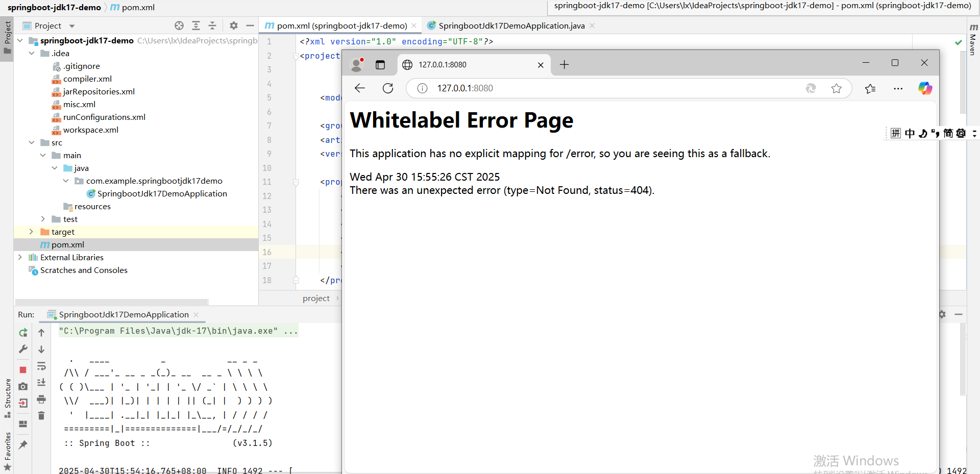The image size is (980, 474).
Task: Click the camera dump threads icon
Action: (23, 387)
